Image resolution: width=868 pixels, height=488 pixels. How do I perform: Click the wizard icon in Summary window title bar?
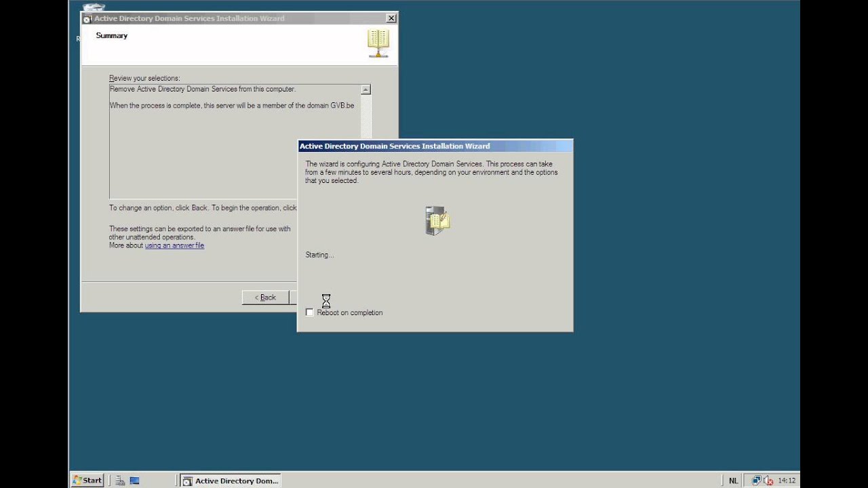pos(87,18)
